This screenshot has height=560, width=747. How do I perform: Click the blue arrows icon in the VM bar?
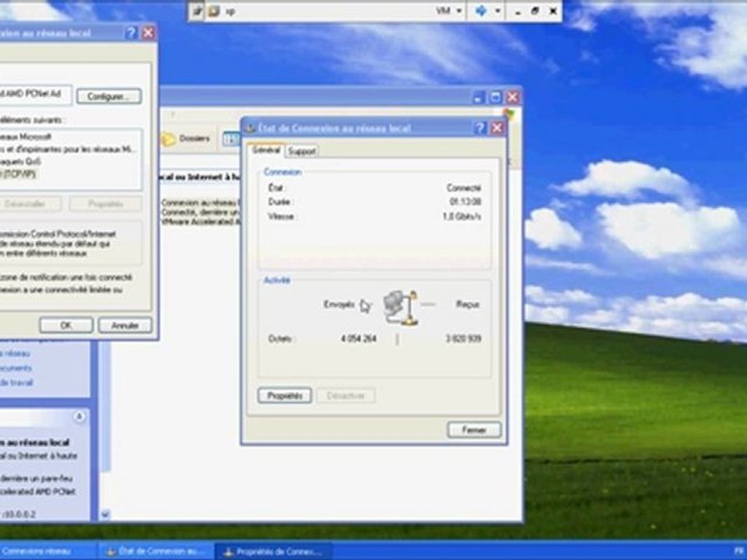click(x=481, y=11)
